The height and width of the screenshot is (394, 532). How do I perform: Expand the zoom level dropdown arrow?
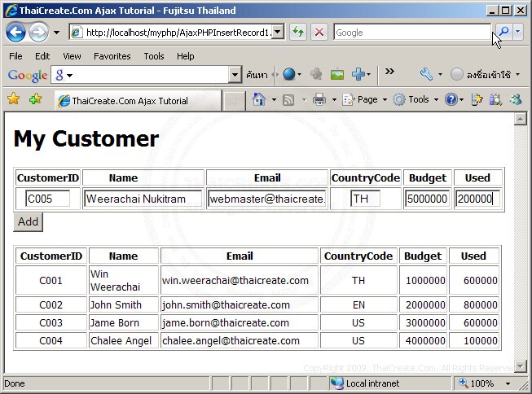click(508, 383)
